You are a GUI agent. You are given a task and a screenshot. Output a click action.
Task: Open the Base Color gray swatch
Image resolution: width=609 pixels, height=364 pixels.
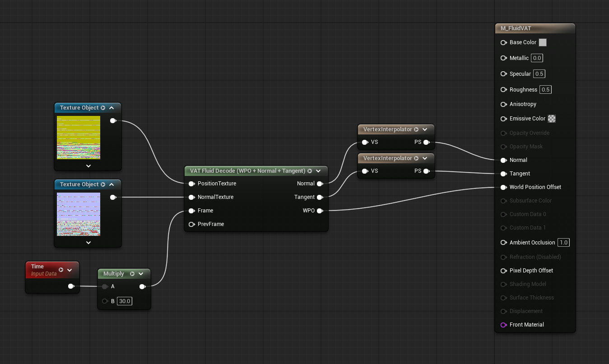[x=543, y=42]
